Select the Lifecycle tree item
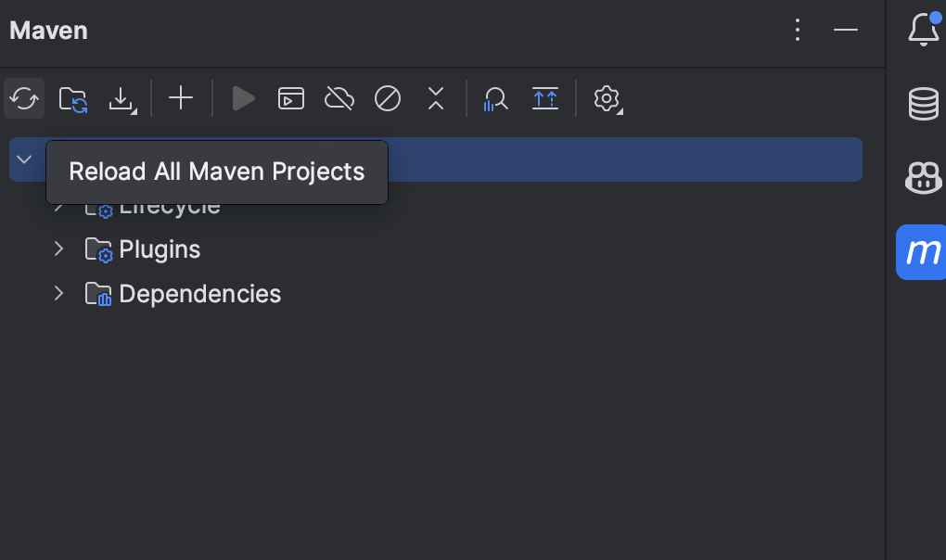 click(x=170, y=210)
